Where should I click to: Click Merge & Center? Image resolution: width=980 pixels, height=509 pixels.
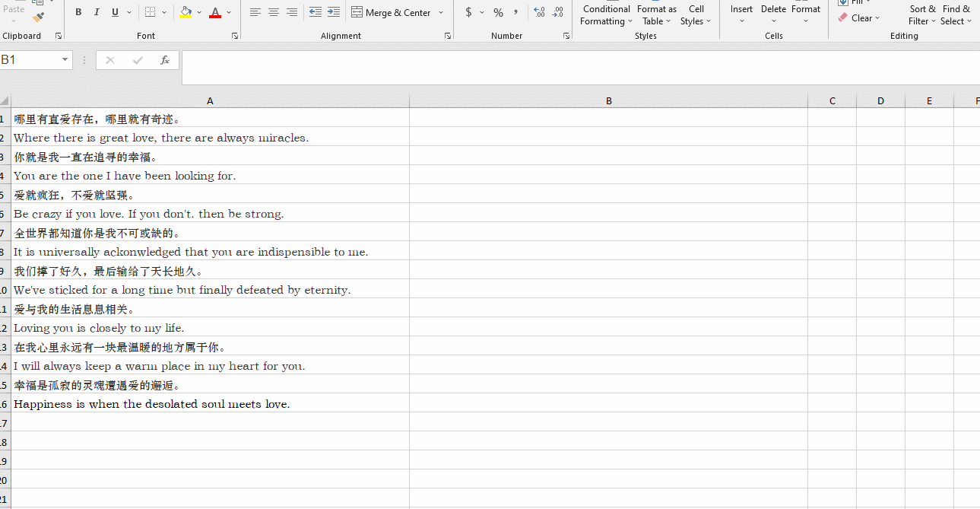click(391, 12)
